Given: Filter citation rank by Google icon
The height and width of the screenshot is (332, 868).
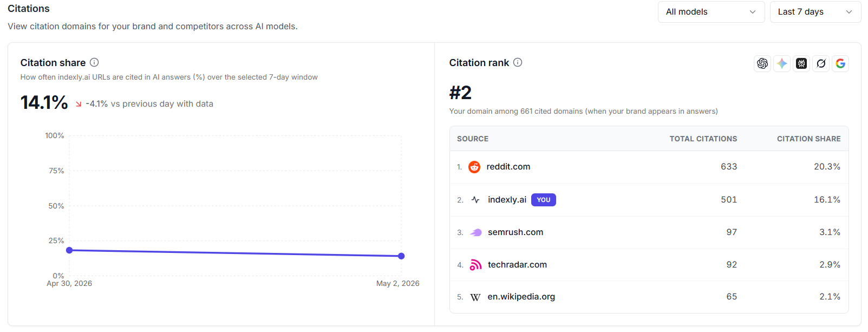Looking at the screenshot, I should pyautogui.click(x=840, y=63).
